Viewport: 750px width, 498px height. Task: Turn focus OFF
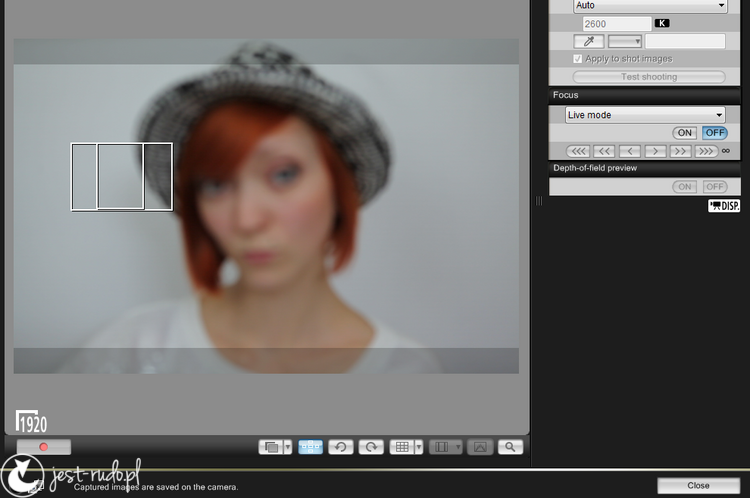point(715,133)
